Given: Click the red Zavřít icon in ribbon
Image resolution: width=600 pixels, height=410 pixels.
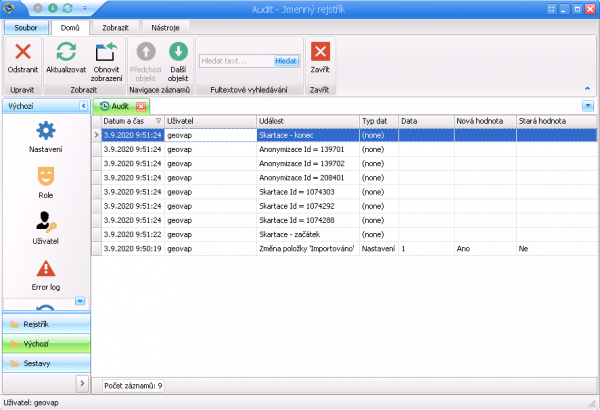Looking at the screenshot, I should (x=320, y=54).
